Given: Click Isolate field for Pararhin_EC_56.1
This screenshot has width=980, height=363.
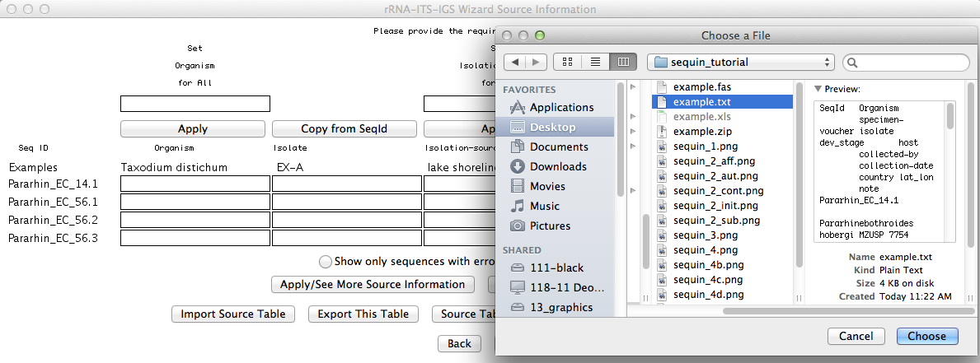Looking at the screenshot, I should pyautogui.click(x=347, y=202).
